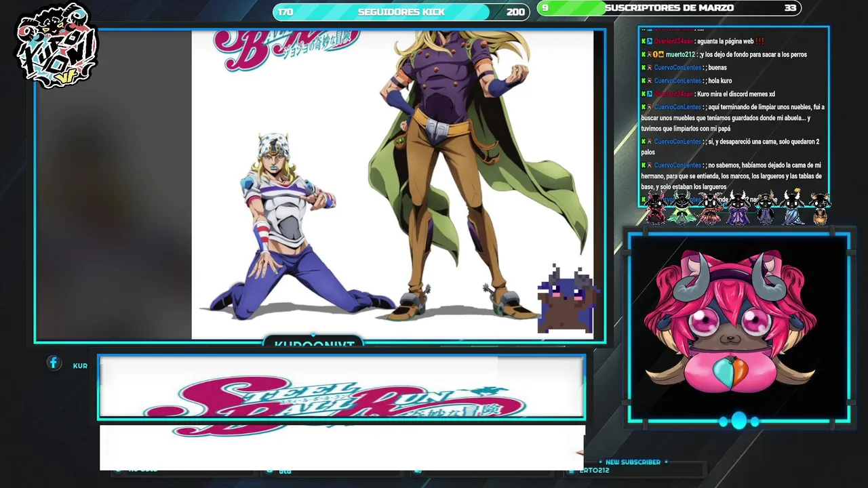This screenshot has width=868, height=488.
Task: Click the current subscriber count 9
Action: pos(545,8)
